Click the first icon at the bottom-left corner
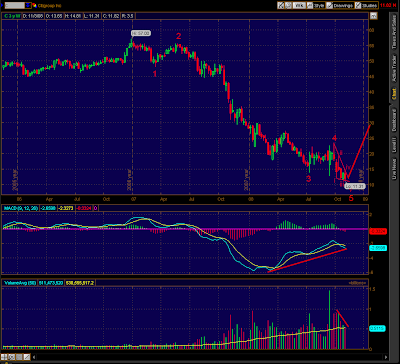Screen dimensions: 400x364 (x=5, y=357)
